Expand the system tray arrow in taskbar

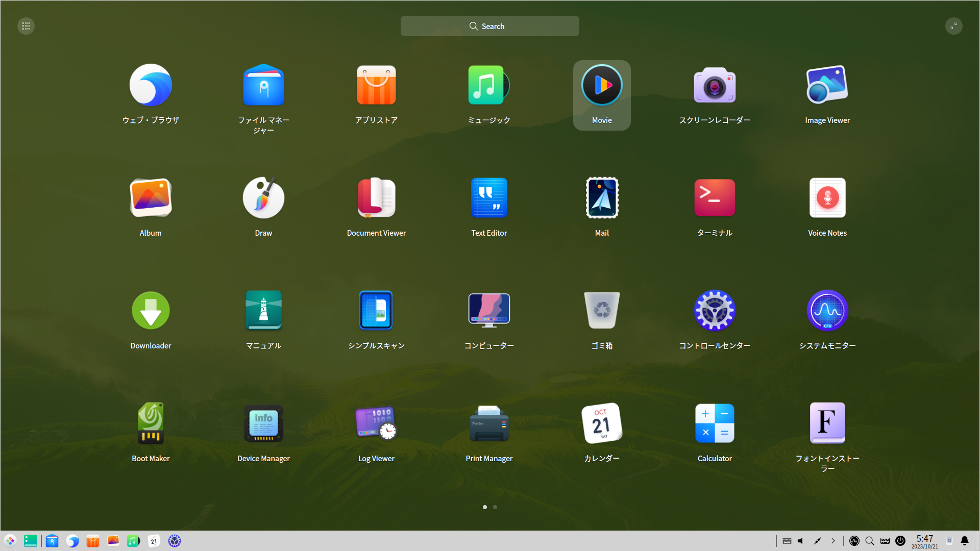pos(833,541)
